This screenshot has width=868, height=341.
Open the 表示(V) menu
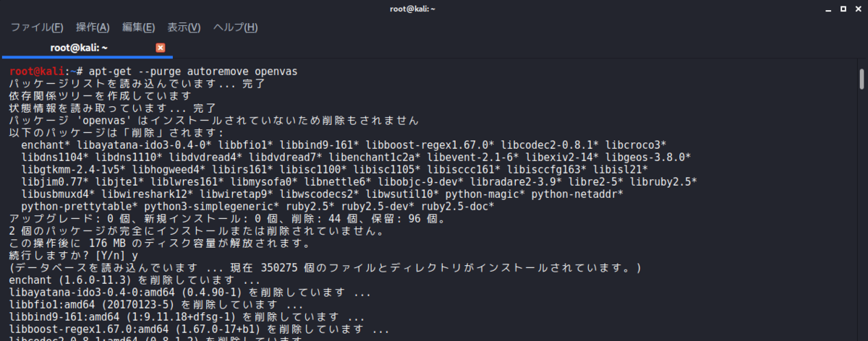[184, 27]
